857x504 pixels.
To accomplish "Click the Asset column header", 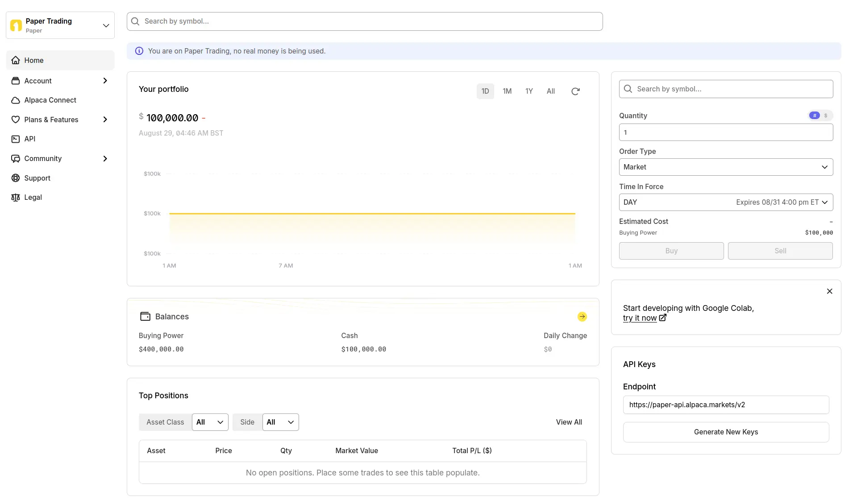I will 156,450.
